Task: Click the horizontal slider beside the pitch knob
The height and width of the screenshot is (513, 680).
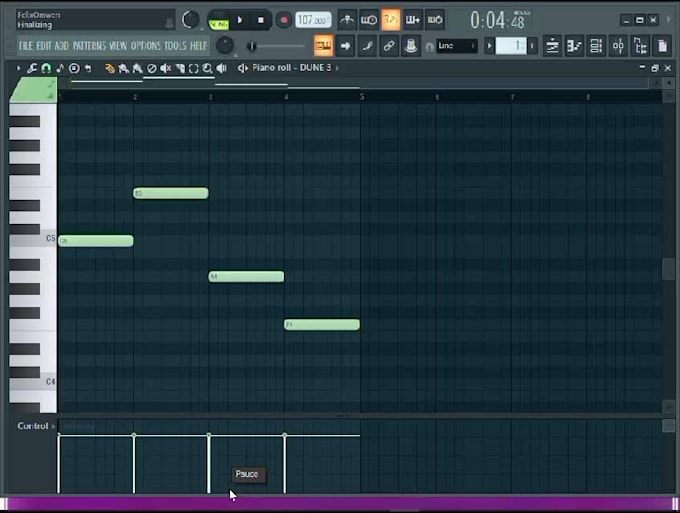Action: [x=275, y=46]
